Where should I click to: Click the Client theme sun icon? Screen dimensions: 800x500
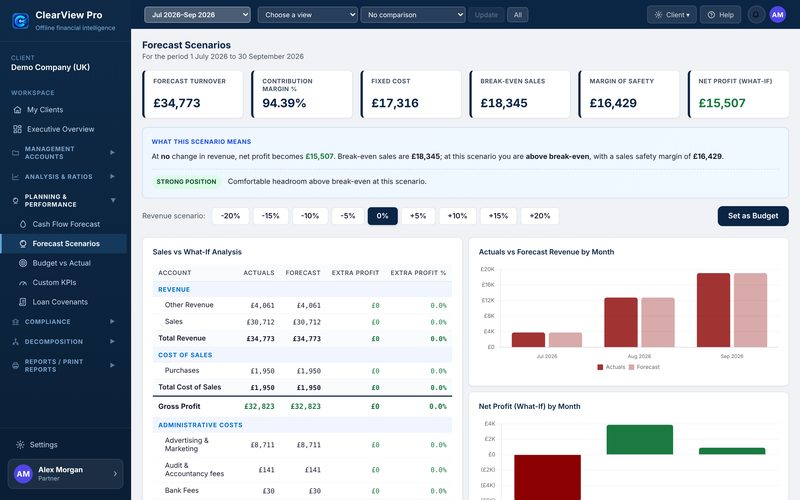659,15
